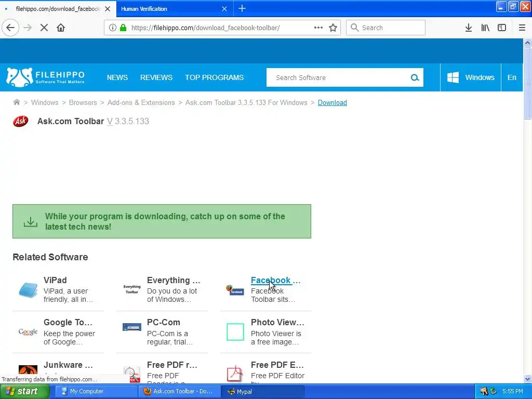The width and height of the screenshot is (532, 399).
Task: Open Add-ons & Extensions breadcrumb link
Action: 141,102
